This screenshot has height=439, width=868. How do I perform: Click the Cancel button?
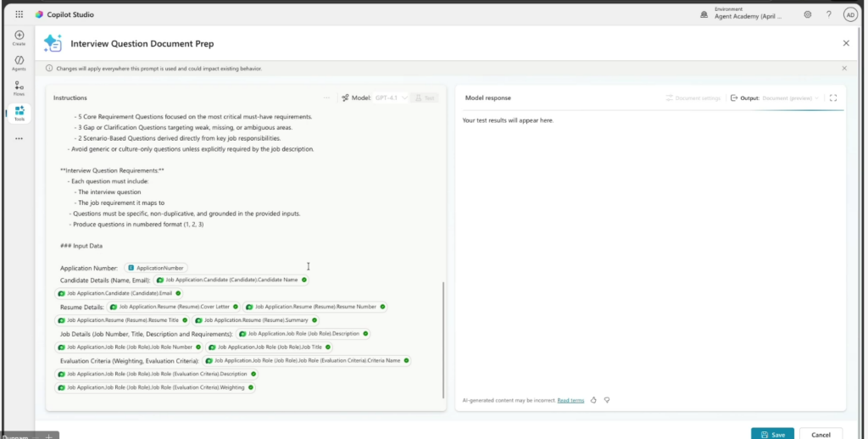pos(821,434)
